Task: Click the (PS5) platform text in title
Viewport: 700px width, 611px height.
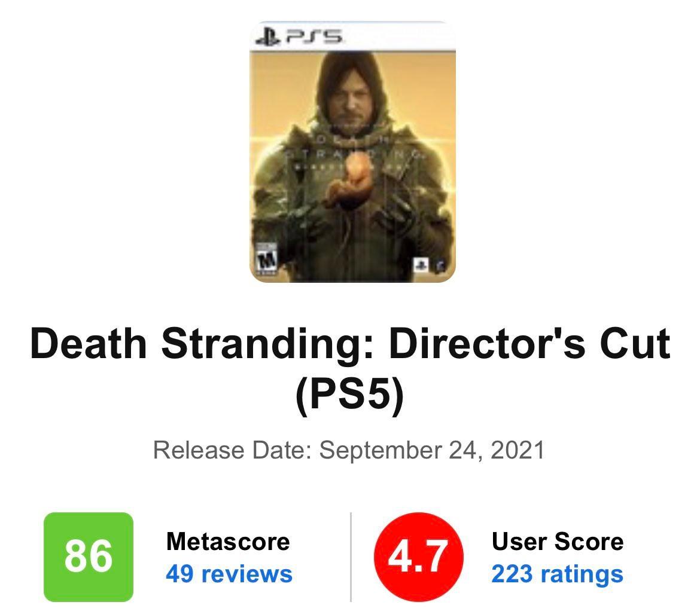Action: 350,393
